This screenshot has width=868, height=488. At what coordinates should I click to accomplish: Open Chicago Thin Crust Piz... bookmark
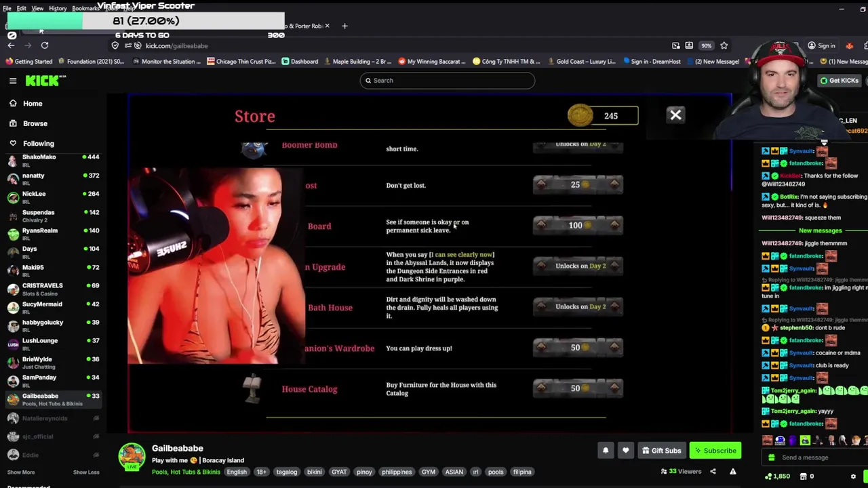[x=241, y=62]
